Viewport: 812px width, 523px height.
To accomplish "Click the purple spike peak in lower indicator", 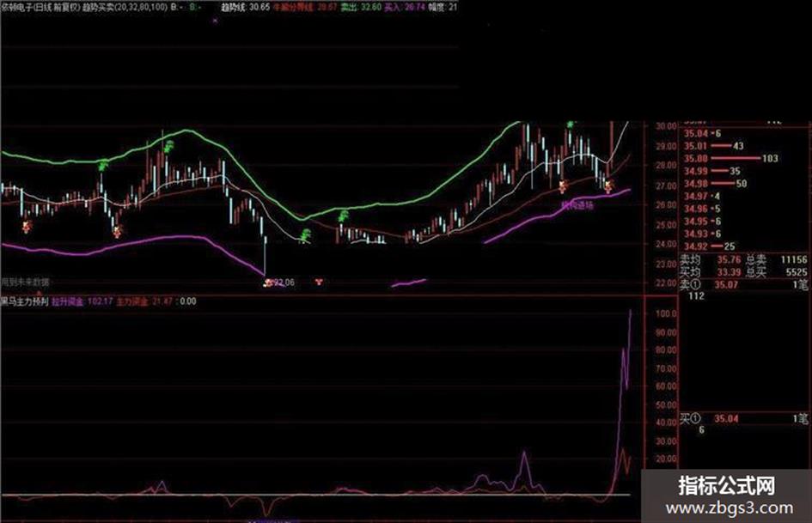I will click(x=630, y=313).
